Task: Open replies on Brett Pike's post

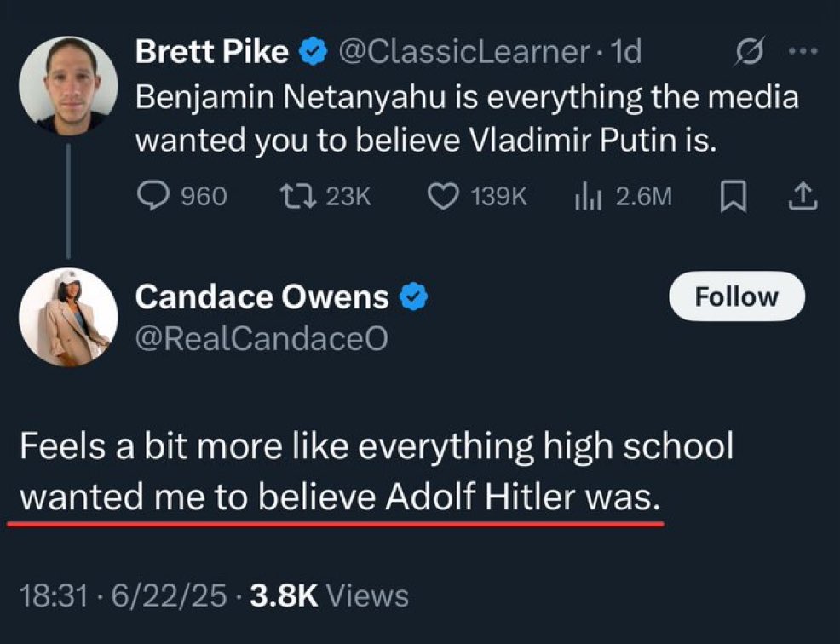Action: (x=182, y=196)
